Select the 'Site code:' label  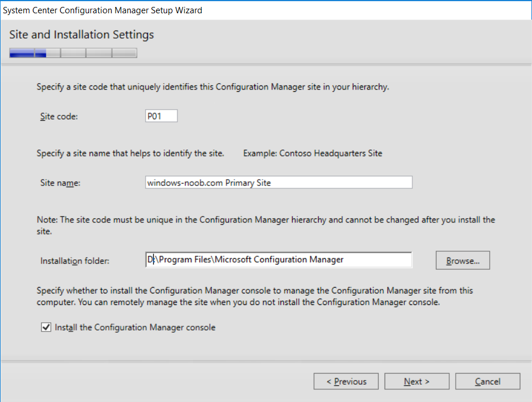pyautogui.click(x=59, y=116)
